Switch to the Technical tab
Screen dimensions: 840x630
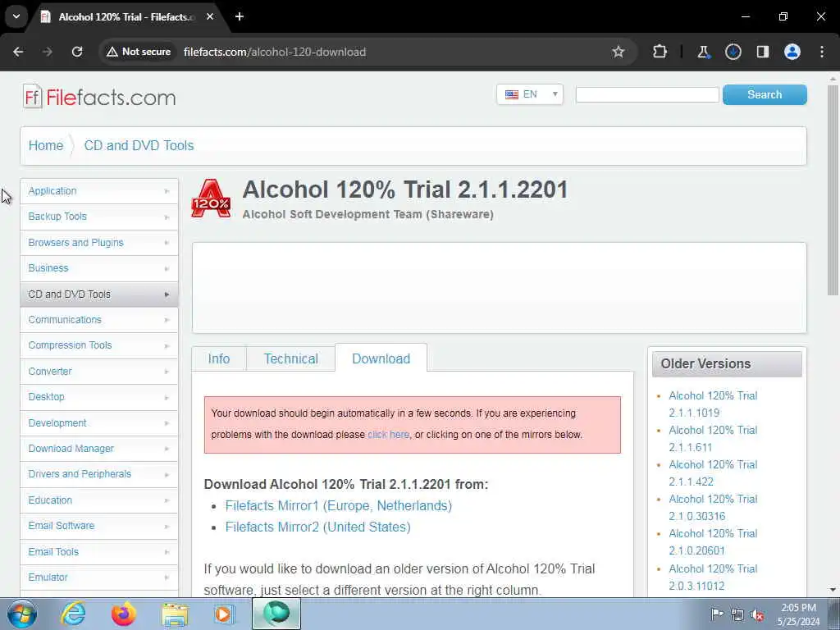coord(291,358)
